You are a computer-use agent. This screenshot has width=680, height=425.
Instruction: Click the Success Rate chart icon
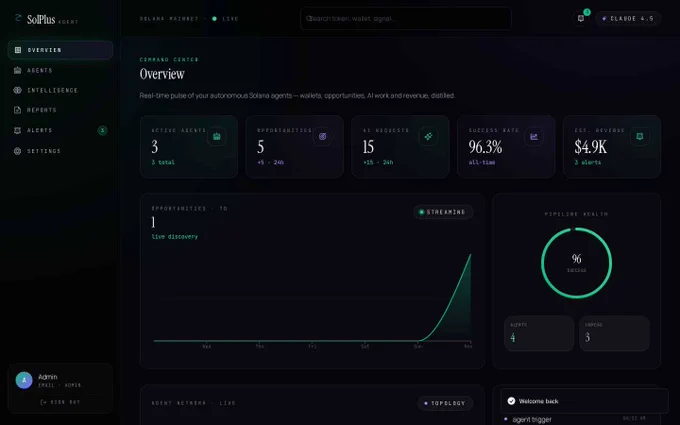[x=534, y=137]
